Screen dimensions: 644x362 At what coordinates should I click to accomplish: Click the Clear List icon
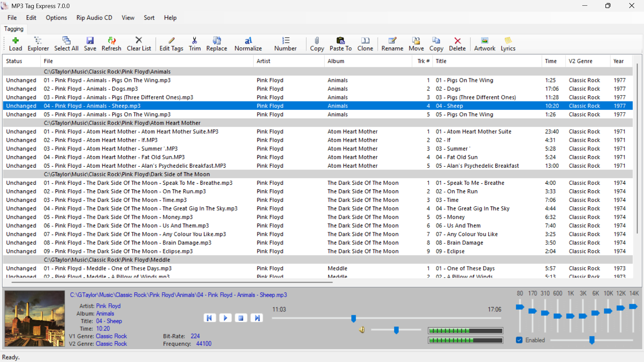tap(139, 44)
